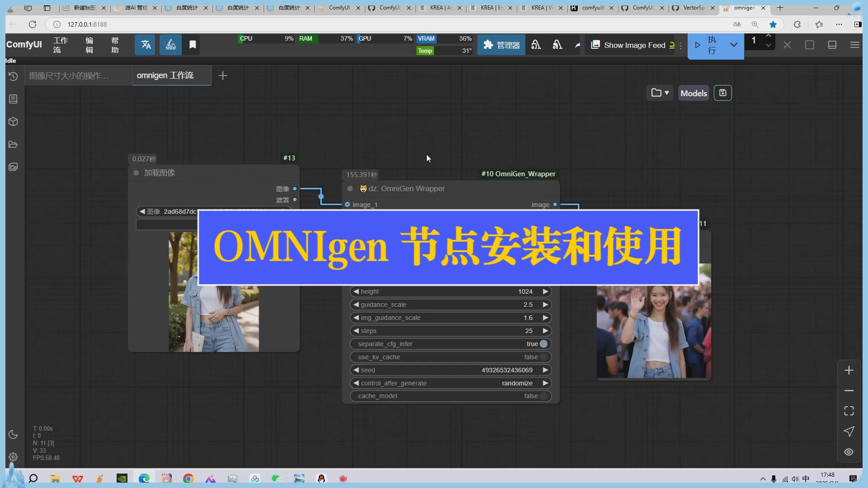Zoom in canvas with plus button
Image resolution: width=868 pixels, height=488 pixels.
tap(849, 371)
